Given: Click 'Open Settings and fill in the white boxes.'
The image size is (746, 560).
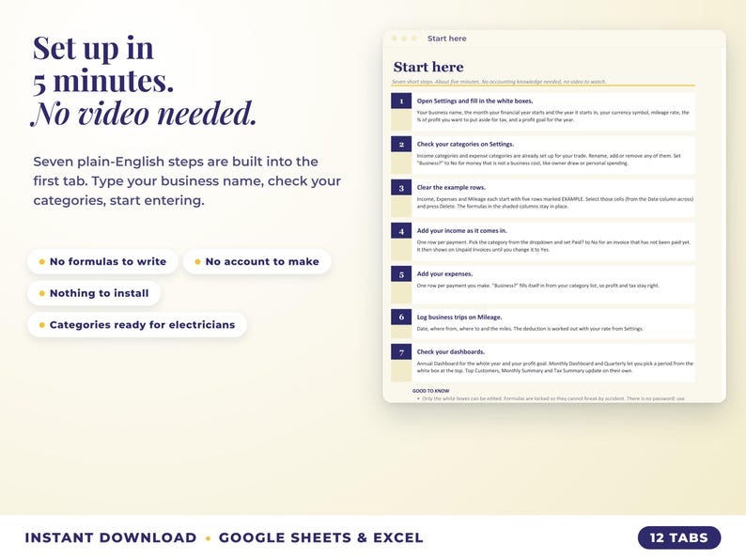Looking at the screenshot, I should click(x=474, y=101).
